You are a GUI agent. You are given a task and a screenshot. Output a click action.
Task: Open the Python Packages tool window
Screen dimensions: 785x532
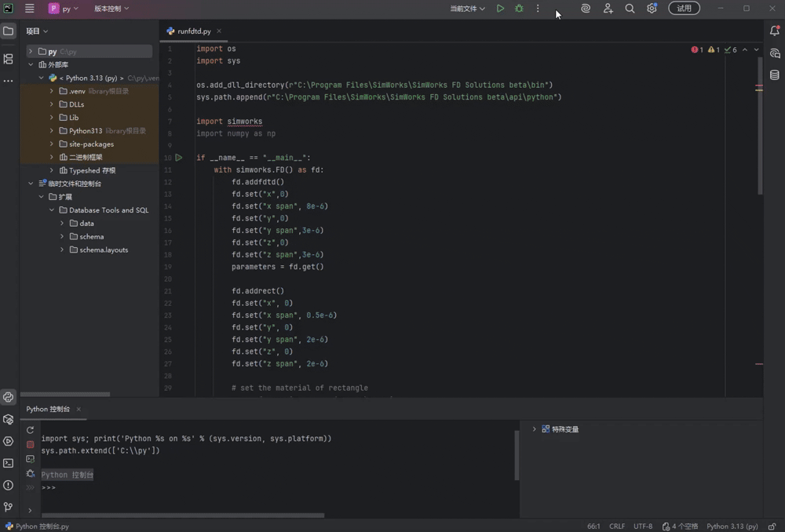[9, 419]
